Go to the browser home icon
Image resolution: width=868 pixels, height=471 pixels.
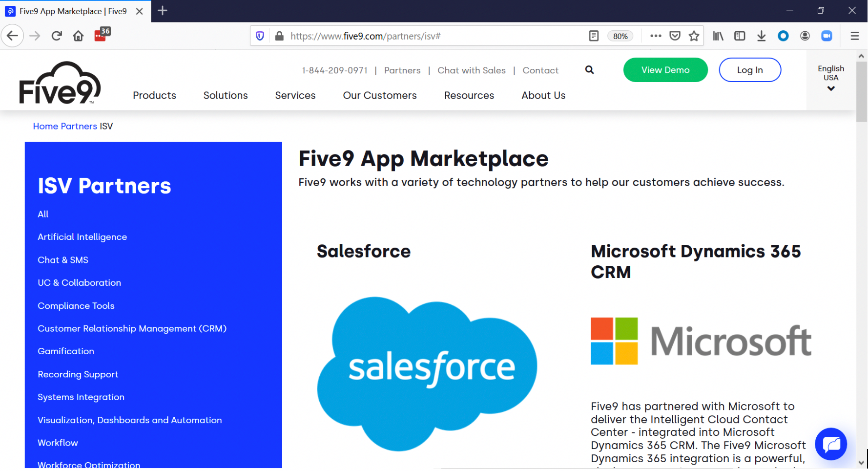pos(78,36)
